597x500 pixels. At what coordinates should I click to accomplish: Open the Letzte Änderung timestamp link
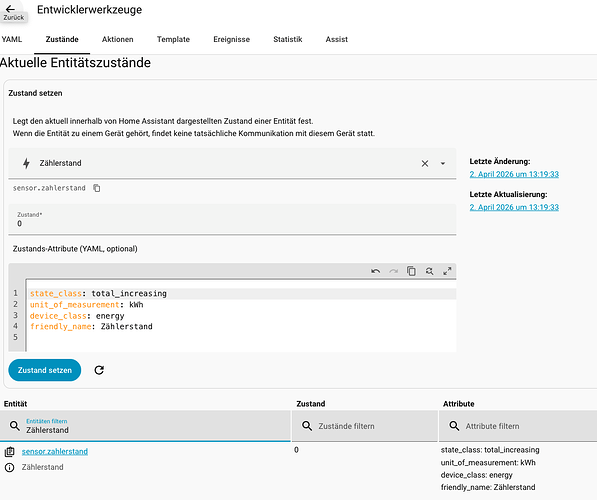514,174
